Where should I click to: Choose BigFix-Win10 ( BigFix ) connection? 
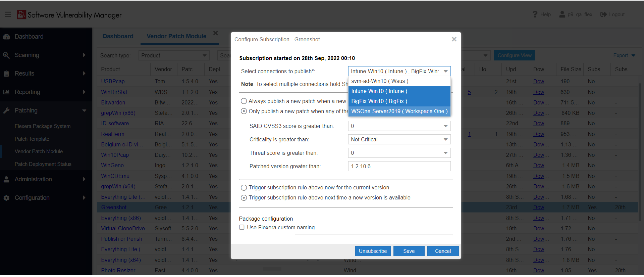pos(399,101)
